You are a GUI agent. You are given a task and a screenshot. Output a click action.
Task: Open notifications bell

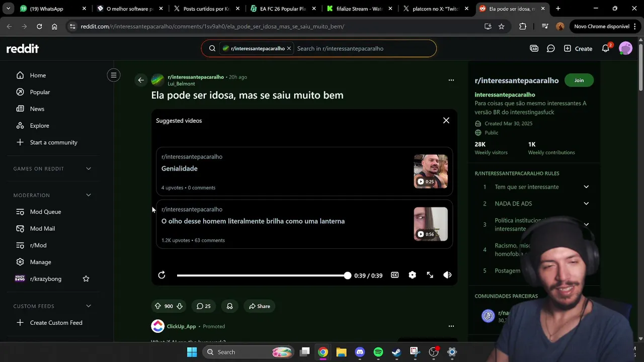[606, 49]
